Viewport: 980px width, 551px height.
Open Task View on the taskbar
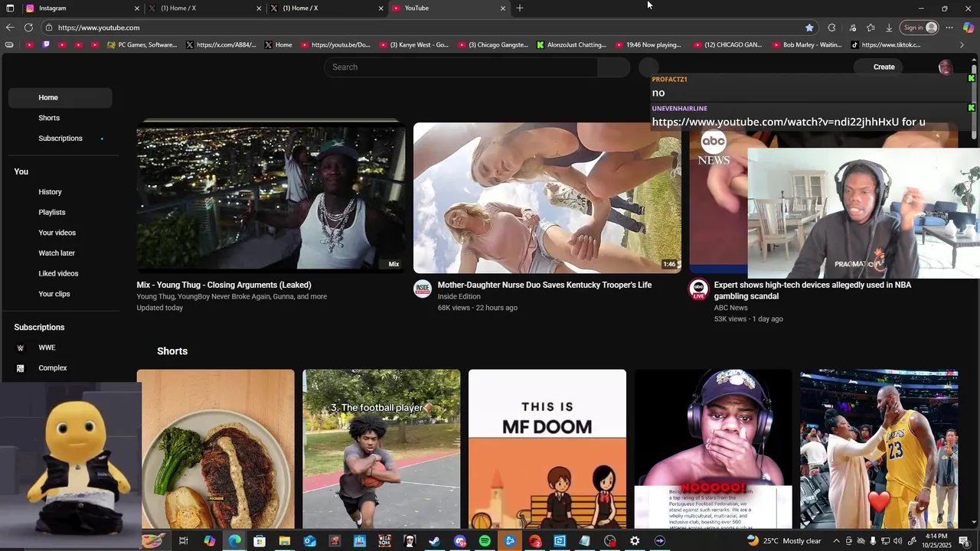(184, 541)
